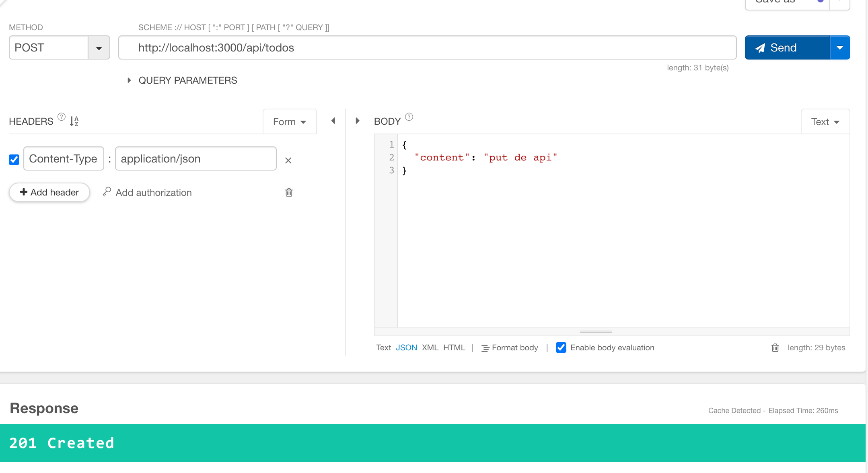Collapse body panel with right arrow

(357, 121)
